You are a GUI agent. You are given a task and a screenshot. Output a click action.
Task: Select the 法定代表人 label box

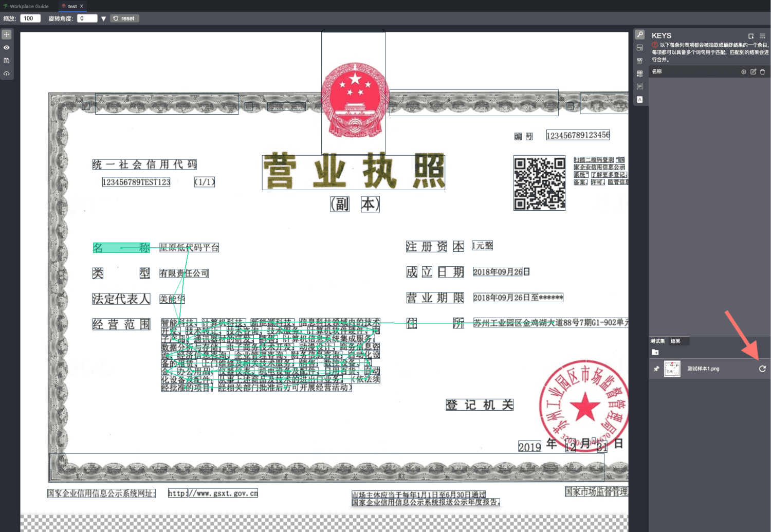pyautogui.click(x=121, y=299)
